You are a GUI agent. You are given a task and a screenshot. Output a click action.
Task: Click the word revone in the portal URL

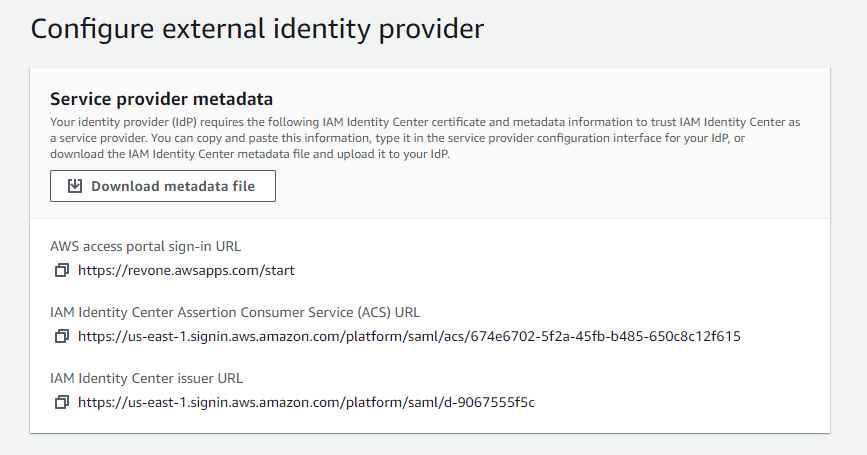tap(147, 271)
